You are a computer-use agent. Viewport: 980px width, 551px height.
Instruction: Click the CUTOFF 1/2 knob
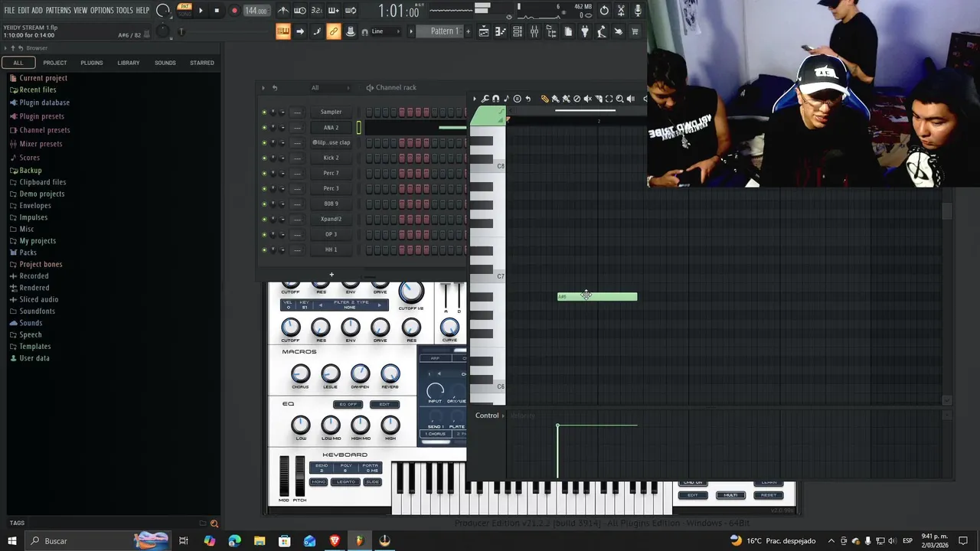pyautogui.click(x=410, y=292)
